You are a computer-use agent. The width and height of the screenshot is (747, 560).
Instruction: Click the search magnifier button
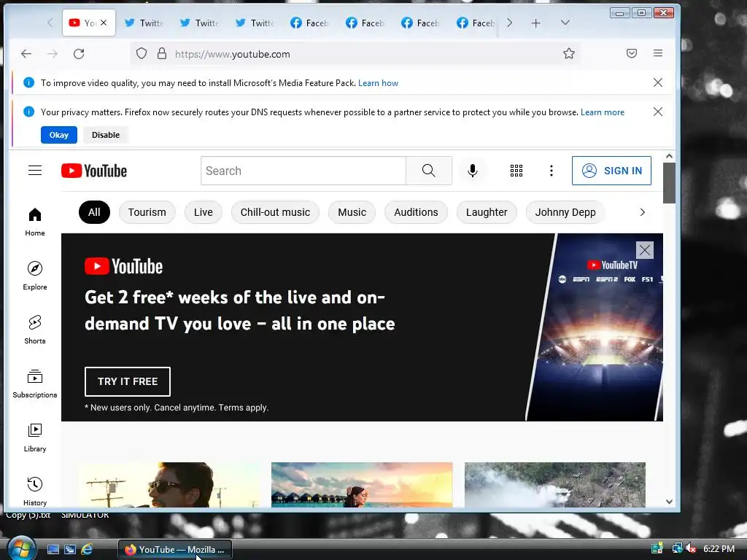[x=429, y=171]
